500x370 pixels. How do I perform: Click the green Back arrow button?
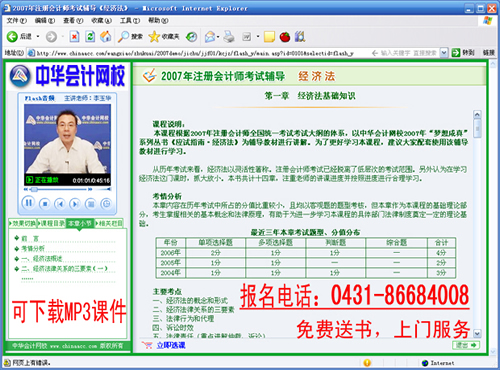click(x=12, y=36)
